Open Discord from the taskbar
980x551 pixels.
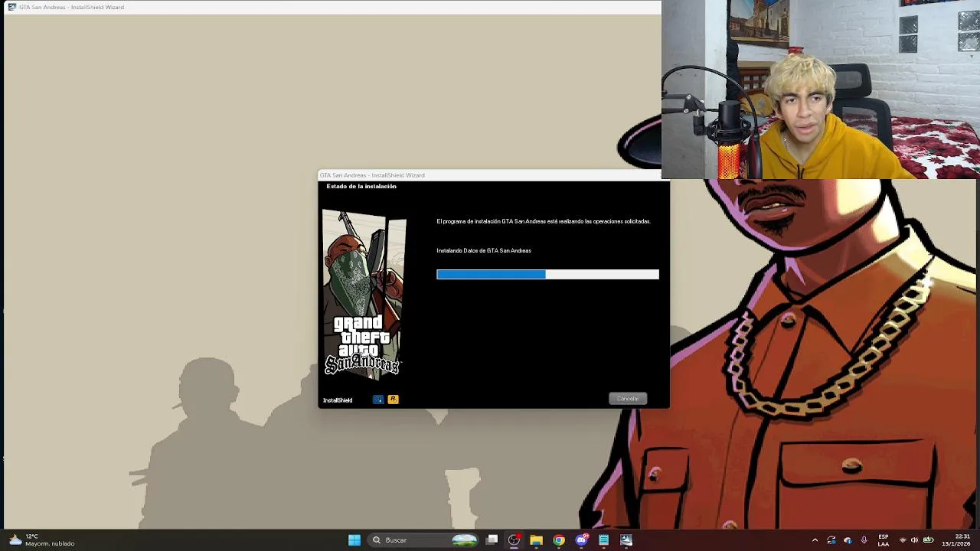coord(581,540)
